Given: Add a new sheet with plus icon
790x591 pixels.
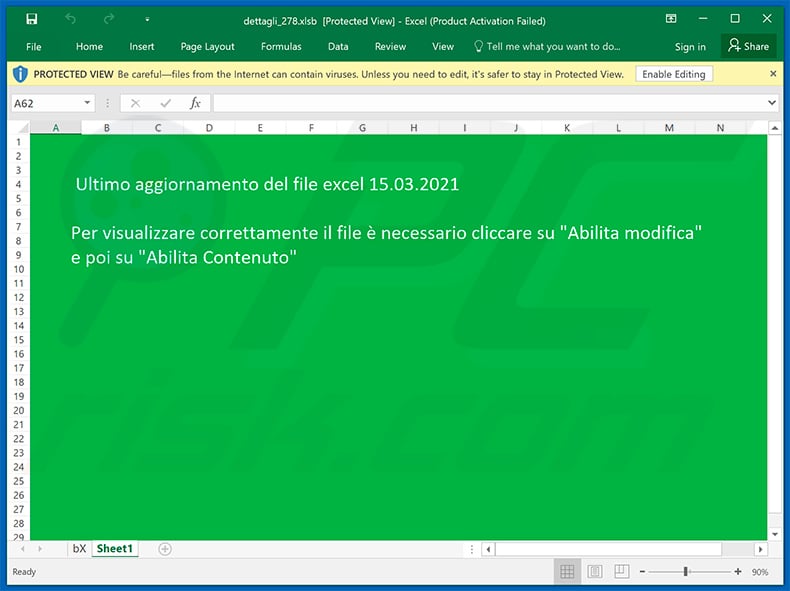Looking at the screenshot, I should click(165, 549).
